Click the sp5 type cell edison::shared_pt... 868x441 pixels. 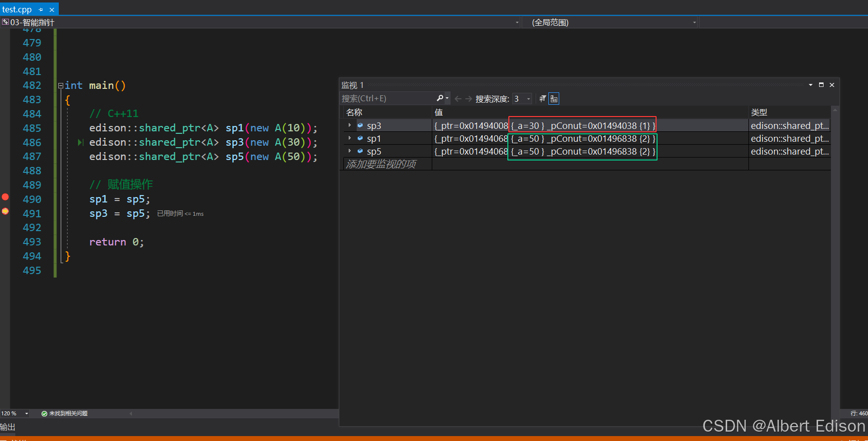click(789, 152)
